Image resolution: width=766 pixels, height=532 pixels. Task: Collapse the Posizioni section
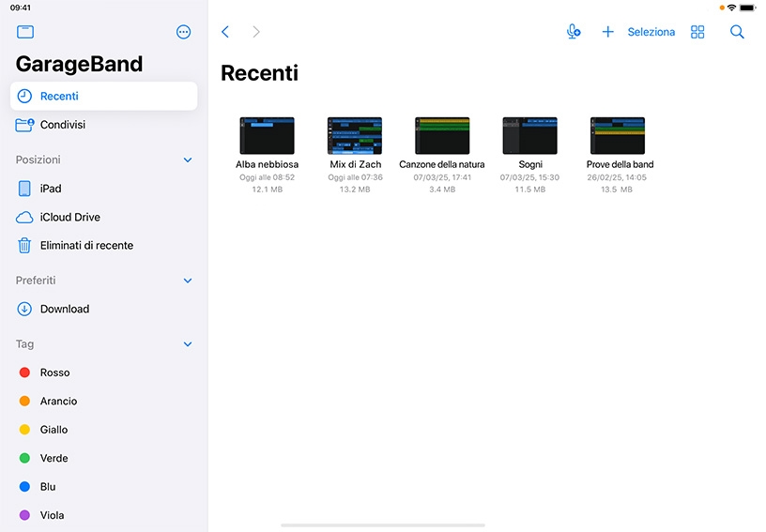[x=188, y=160]
